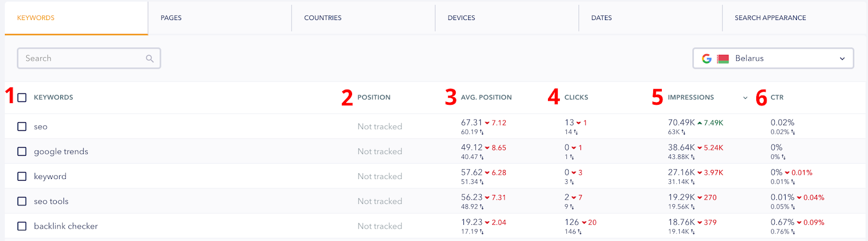Open the Belarus search engine dropdown

coord(773,59)
